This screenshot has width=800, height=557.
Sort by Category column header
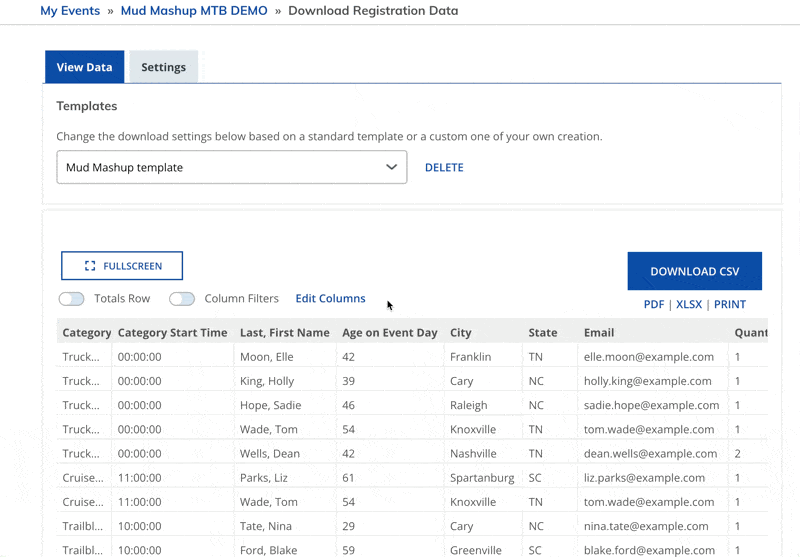[86, 333]
